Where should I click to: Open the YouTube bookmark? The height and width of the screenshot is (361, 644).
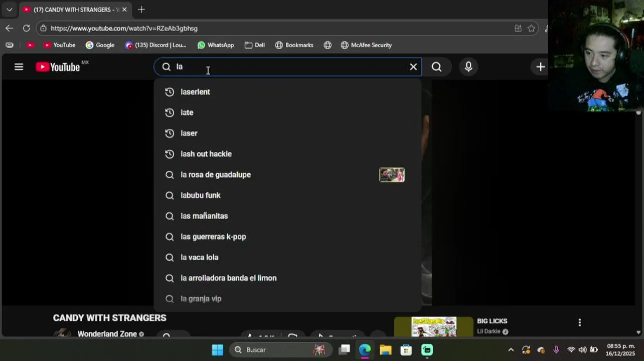(x=59, y=45)
